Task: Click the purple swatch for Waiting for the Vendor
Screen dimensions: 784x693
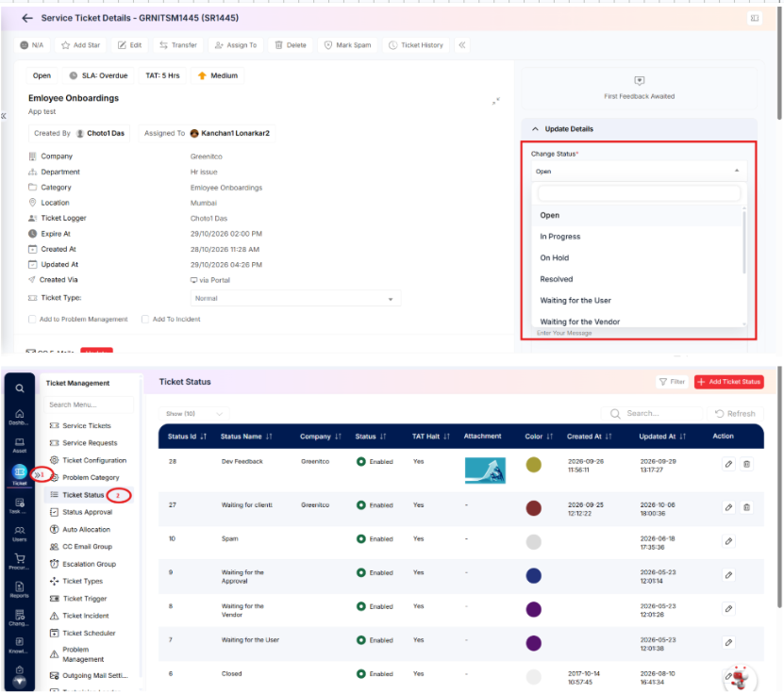Action: tap(533, 609)
